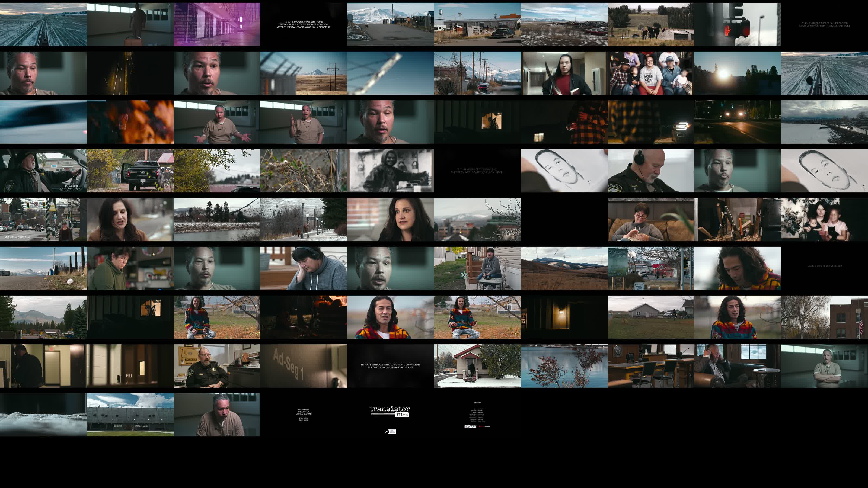Image resolution: width=868 pixels, height=488 pixels.
Task: Click the Missoula, Montana street frame
Action: click(43, 220)
